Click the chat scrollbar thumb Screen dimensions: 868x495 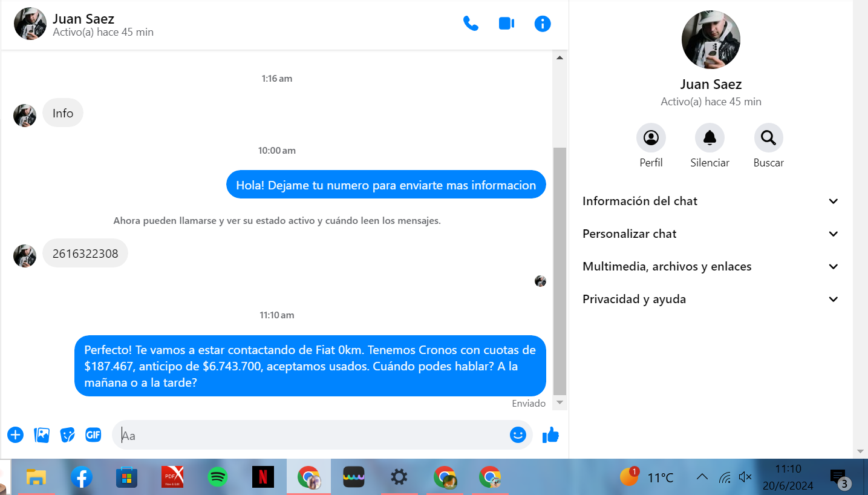tap(560, 270)
